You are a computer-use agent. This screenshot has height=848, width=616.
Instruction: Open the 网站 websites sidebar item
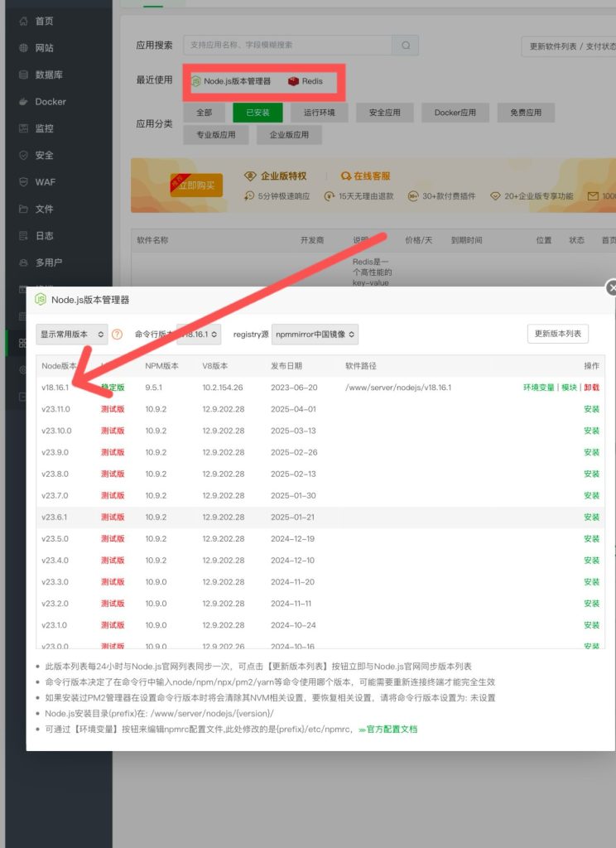point(45,48)
